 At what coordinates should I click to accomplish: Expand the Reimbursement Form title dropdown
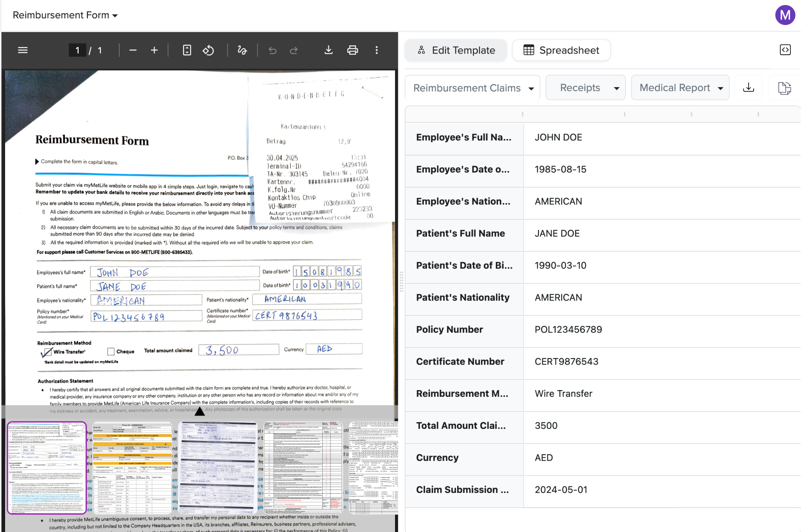(x=65, y=15)
